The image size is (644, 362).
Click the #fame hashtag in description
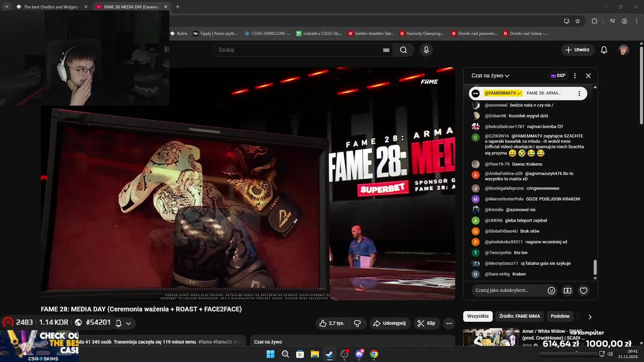pyautogui.click(x=205, y=342)
